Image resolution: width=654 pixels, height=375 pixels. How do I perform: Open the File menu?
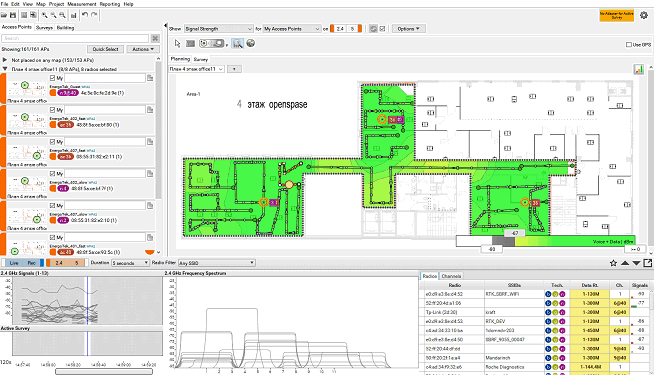(x=4, y=4)
